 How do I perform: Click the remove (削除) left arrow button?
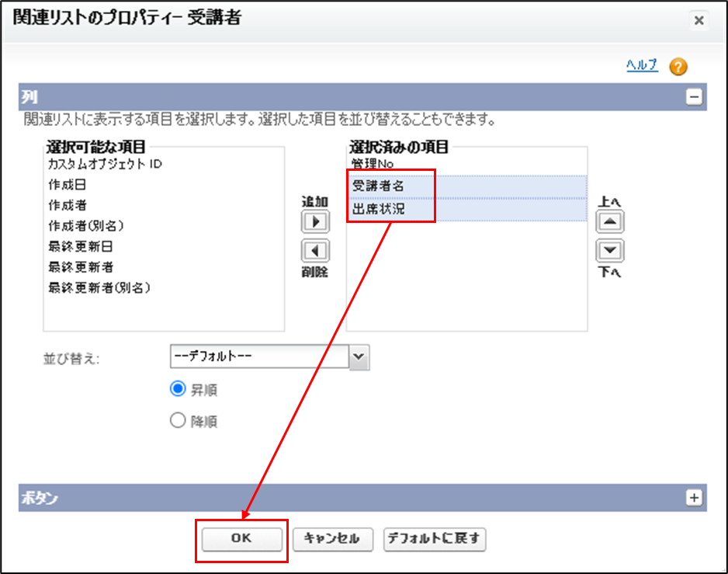point(315,251)
